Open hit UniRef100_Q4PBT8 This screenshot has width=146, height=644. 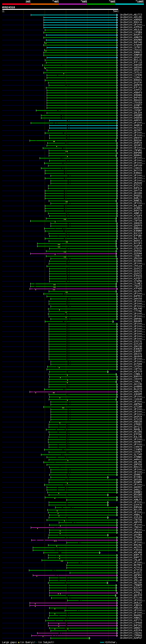[131, 85]
